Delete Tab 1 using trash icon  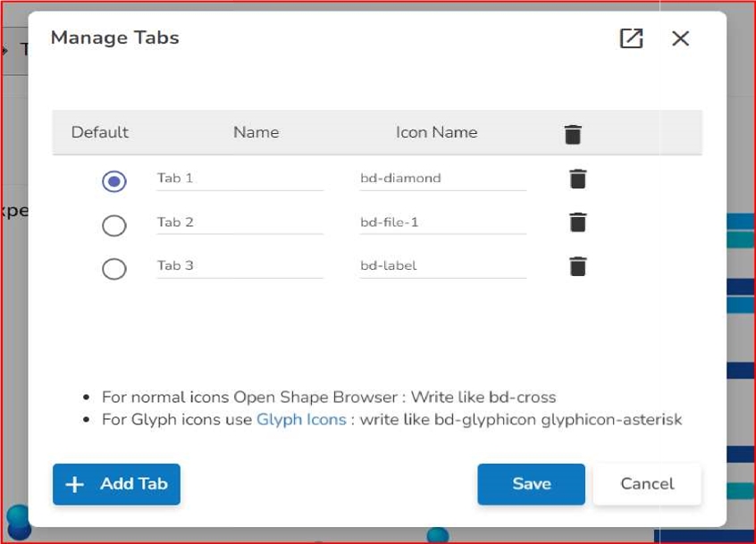(578, 179)
